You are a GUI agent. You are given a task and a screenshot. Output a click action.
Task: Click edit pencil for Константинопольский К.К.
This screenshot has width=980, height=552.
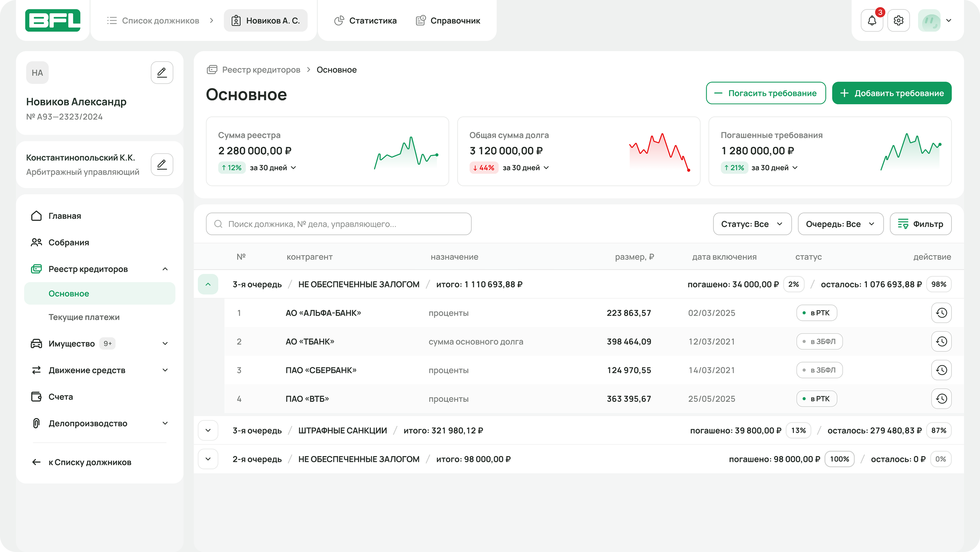(x=162, y=165)
